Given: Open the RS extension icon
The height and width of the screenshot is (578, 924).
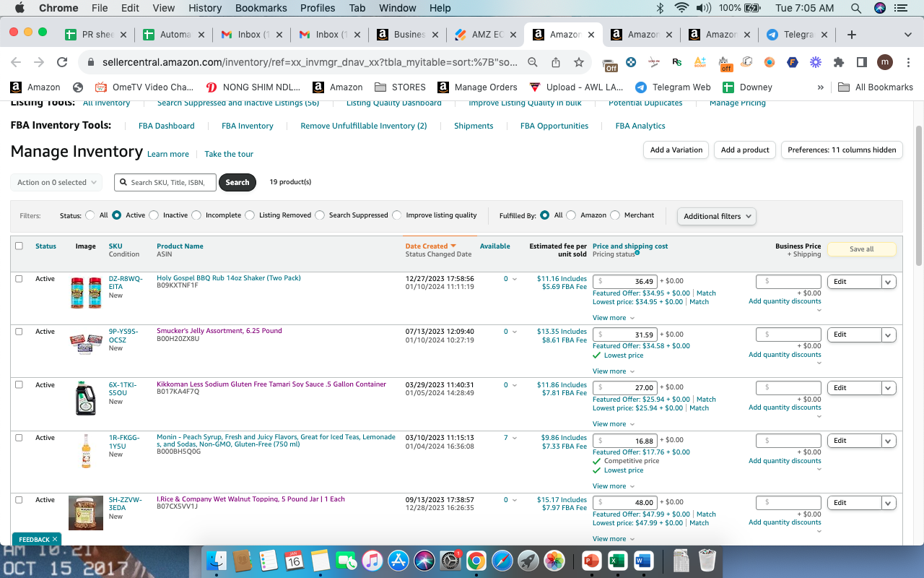Looking at the screenshot, I should 676,62.
